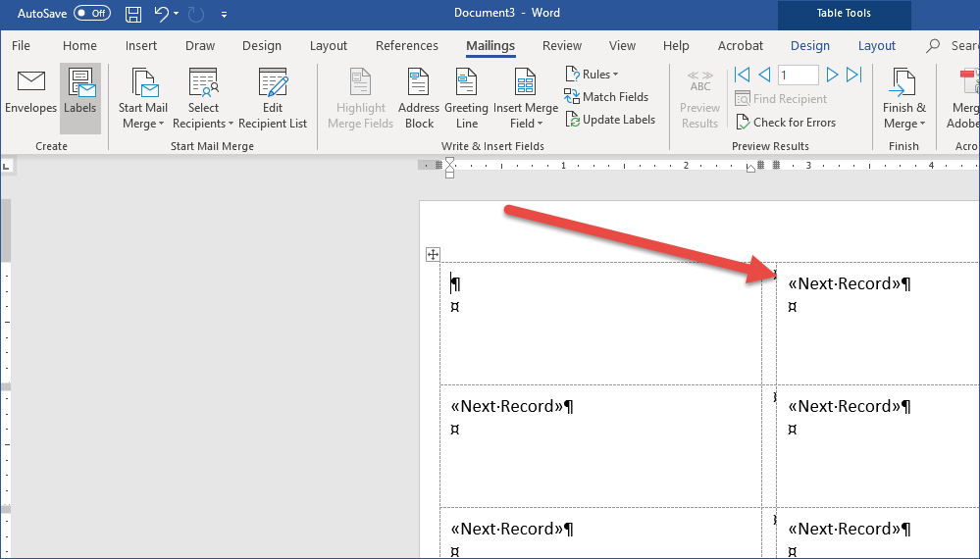This screenshot has height=559, width=980.
Task: Click the Undo icon
Action: 161,14
